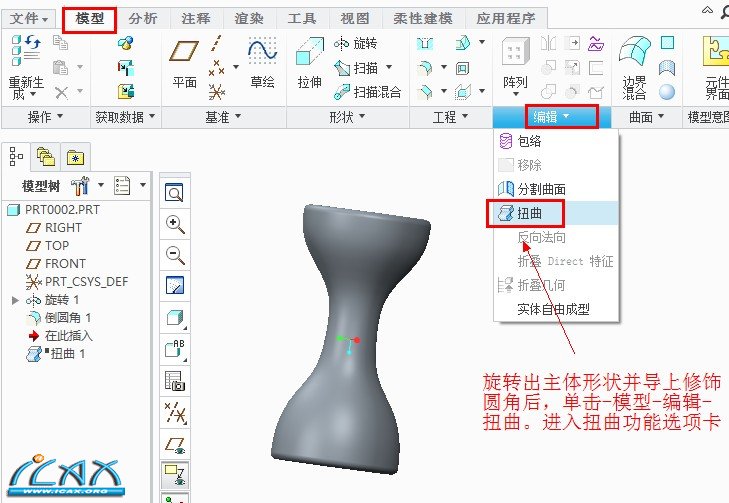Select PRT0002.PRT in the model tree
Screen dimensions: 729x503
pos(54,210)
